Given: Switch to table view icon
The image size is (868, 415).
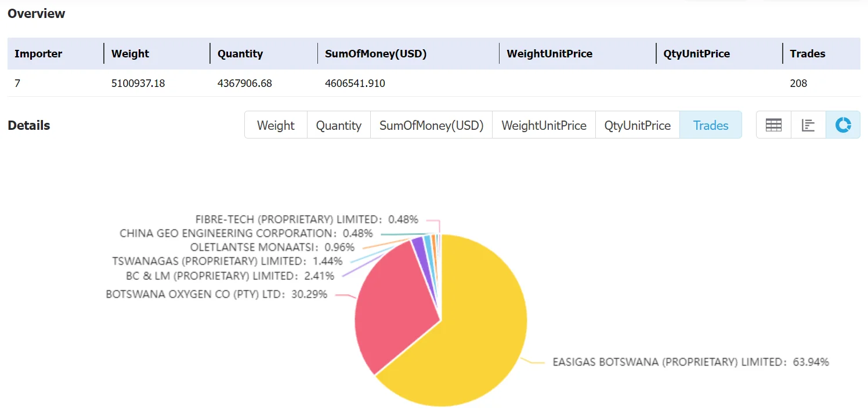Looking at the screenshot, I should point(773,125).
